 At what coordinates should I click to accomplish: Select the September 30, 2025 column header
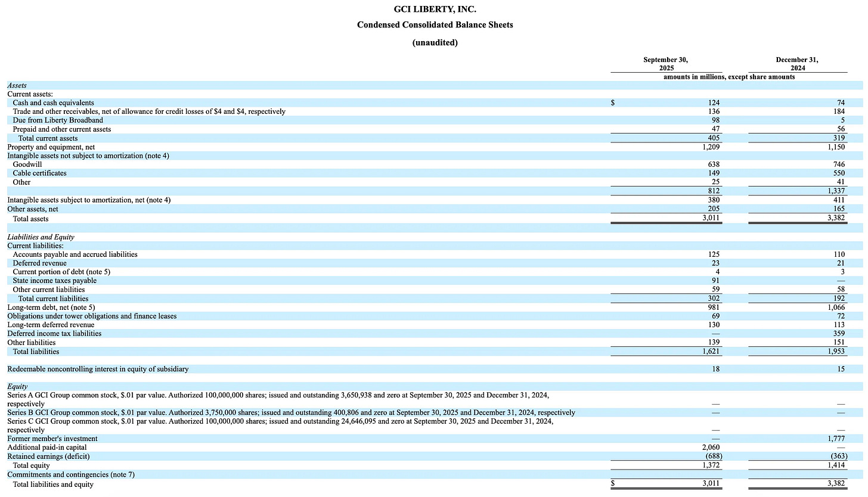pyautogui.click(x=666, y=64)
